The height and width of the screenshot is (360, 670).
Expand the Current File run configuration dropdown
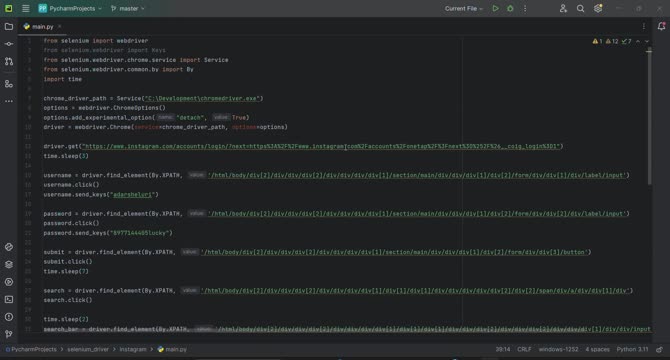coord(463,9)
